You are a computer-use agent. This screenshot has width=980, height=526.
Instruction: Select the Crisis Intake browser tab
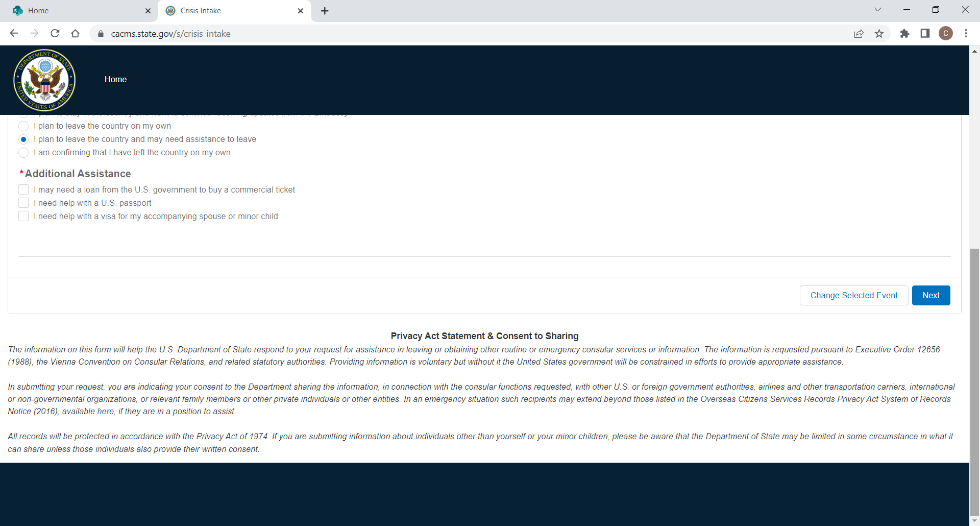[234, 11]
